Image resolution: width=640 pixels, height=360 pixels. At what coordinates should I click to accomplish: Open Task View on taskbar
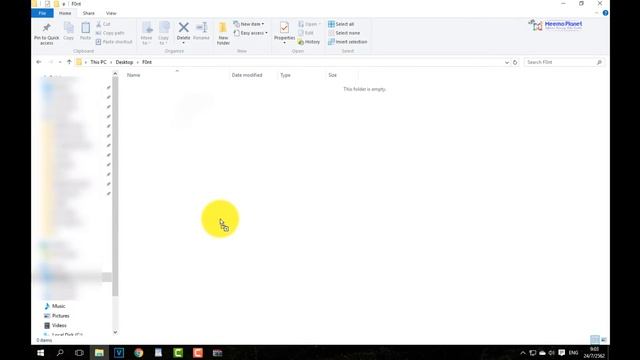pyautogui.click(x=79, y=353)
